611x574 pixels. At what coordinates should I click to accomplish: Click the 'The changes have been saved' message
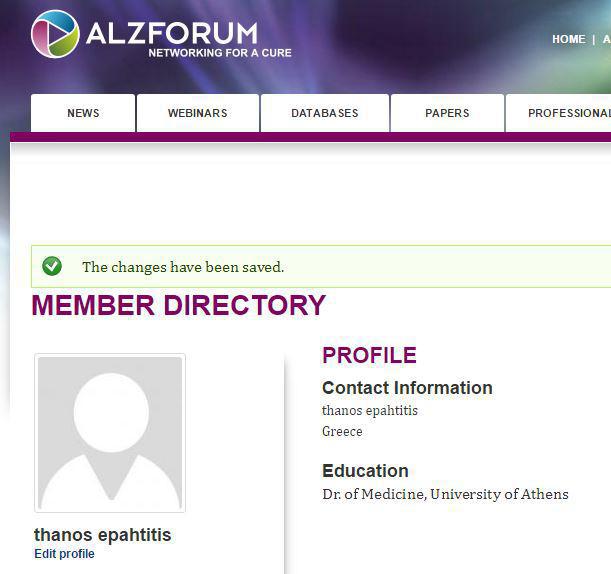click(183, 267)
